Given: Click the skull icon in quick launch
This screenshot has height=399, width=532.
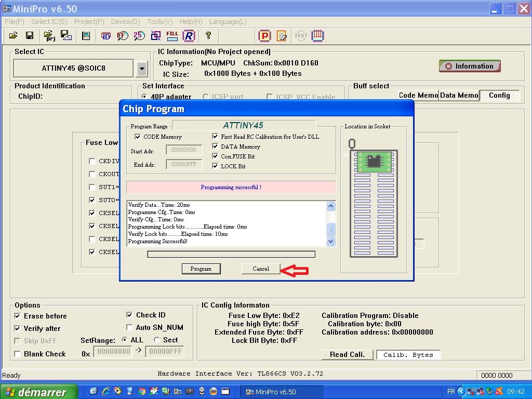Looking at the screenshot, I should click(202, 391).
